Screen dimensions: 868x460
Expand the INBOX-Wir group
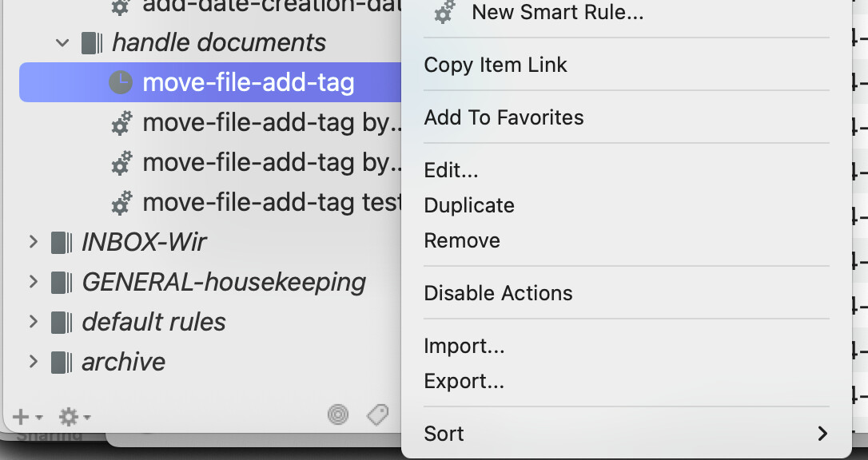33,241
